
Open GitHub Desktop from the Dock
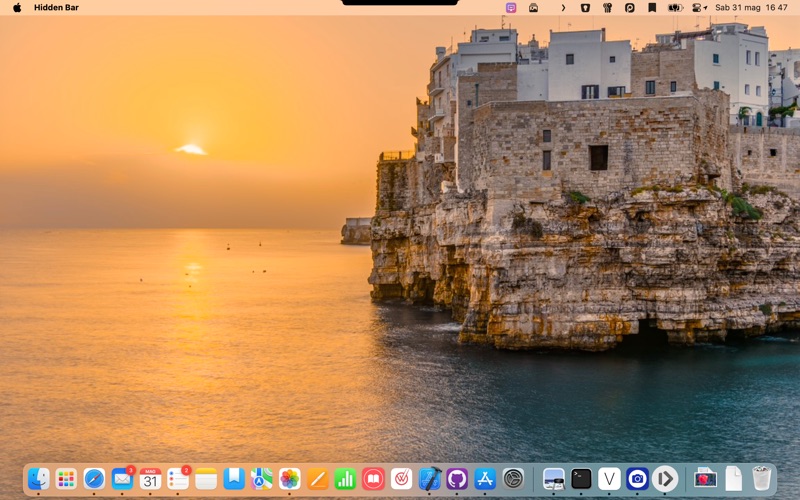pos(457,479)
